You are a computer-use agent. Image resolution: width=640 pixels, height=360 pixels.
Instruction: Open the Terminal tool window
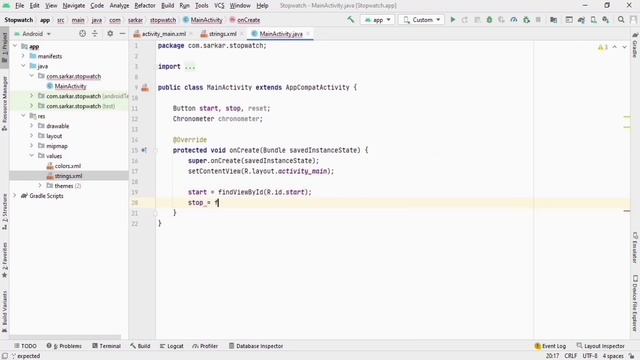[106, 346]
